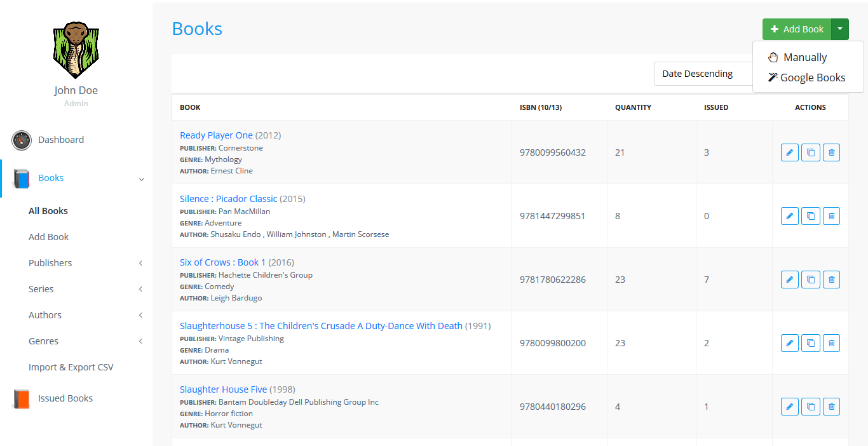Viewport: 868px width, 446px height.
Task: Select Manually from the Add Book menu
Action: pyautogui.click(x=804, y=57)
